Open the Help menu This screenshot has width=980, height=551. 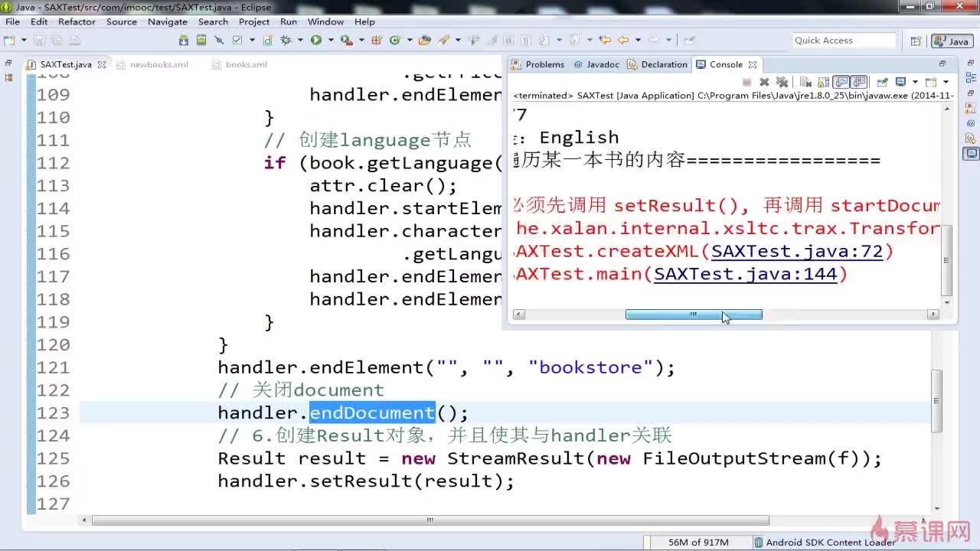click(x=365, y=21)
